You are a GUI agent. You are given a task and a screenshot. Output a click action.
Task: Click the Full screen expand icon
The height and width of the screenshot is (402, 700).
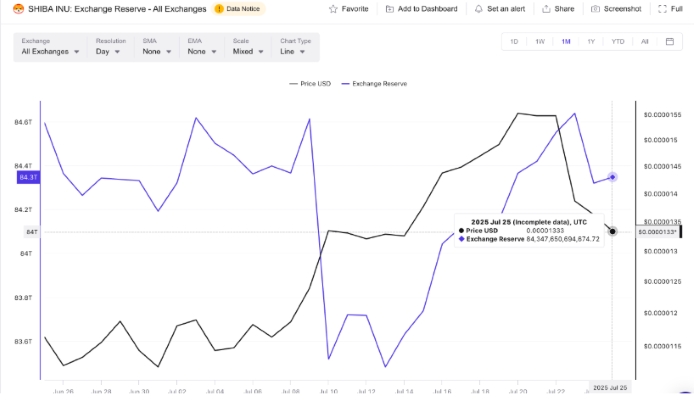click(662, 9)
